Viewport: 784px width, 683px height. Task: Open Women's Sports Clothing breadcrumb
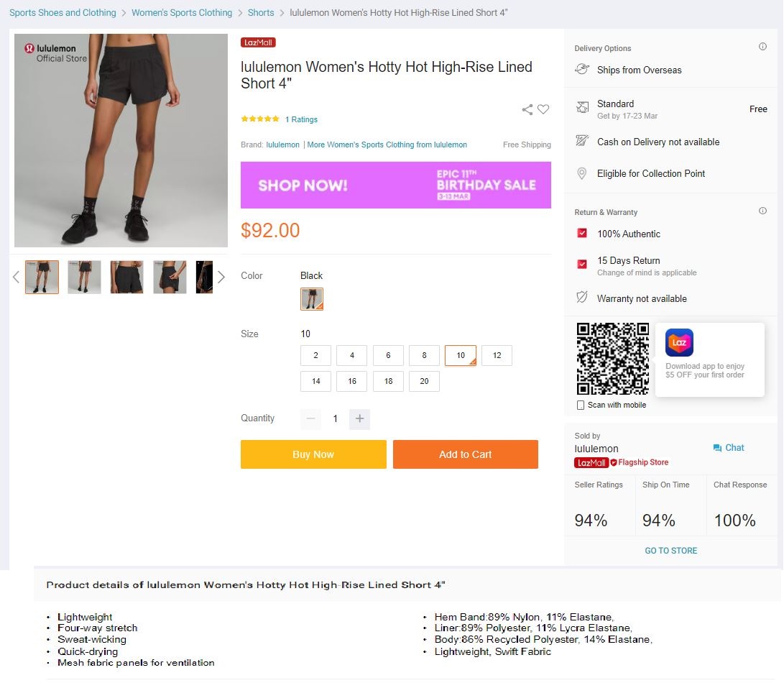[x=182, y=12]
